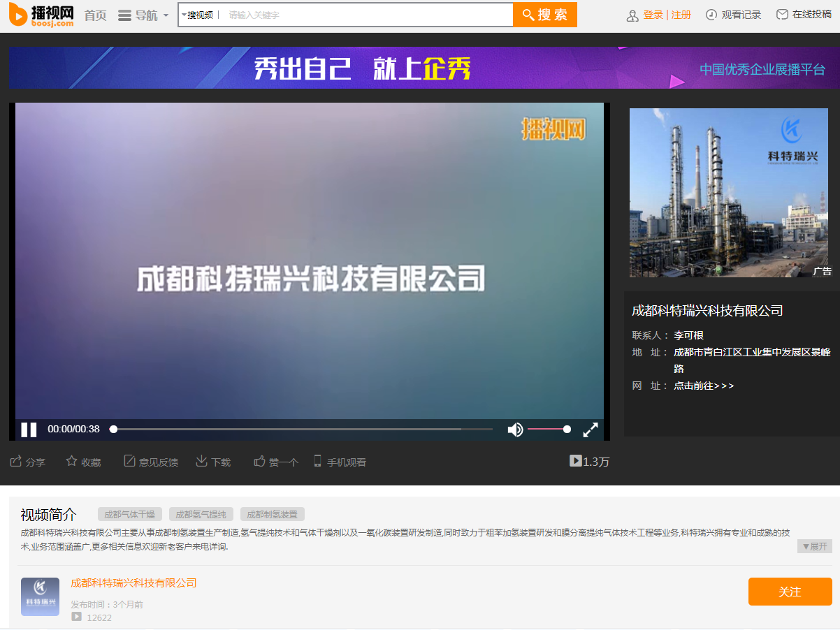Select the 成都氢气提纯 tag
Viewport: 840px width, 630px height.
pyautogui.click(x=201, y=514)
